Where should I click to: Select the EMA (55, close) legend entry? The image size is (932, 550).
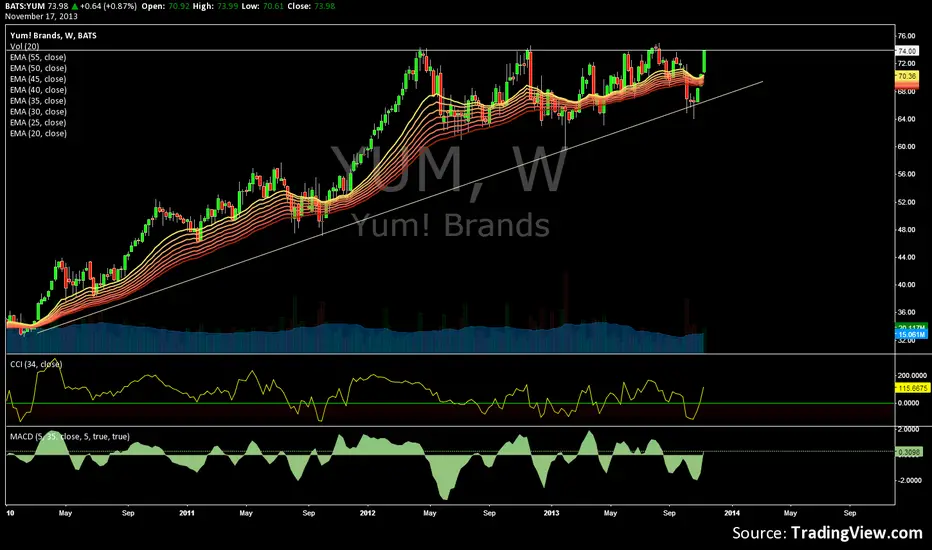38,57
